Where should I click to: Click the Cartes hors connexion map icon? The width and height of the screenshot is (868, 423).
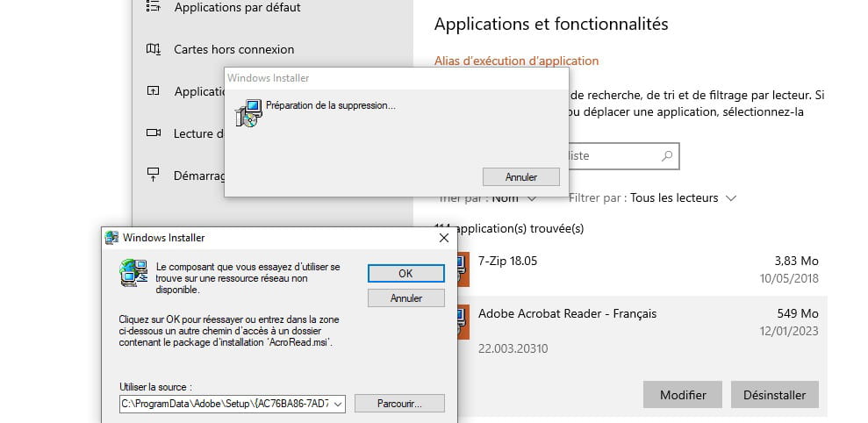tap(154, 49)
